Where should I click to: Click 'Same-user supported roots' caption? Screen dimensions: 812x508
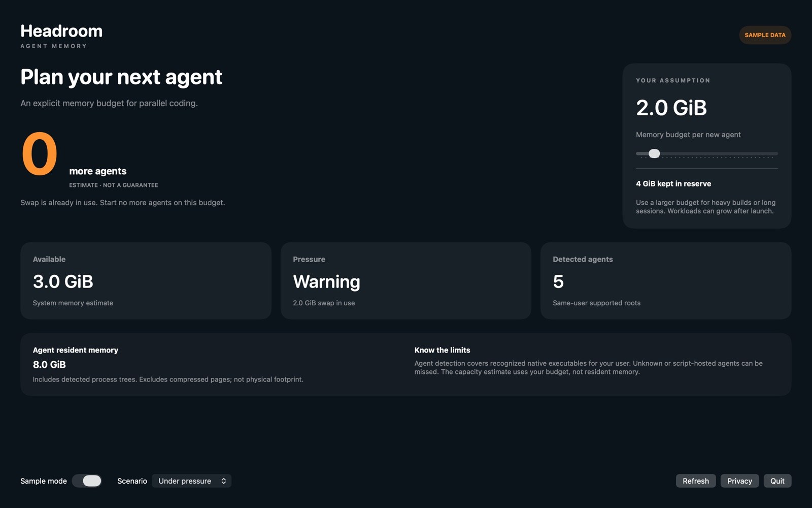click(x=596, y=303)
